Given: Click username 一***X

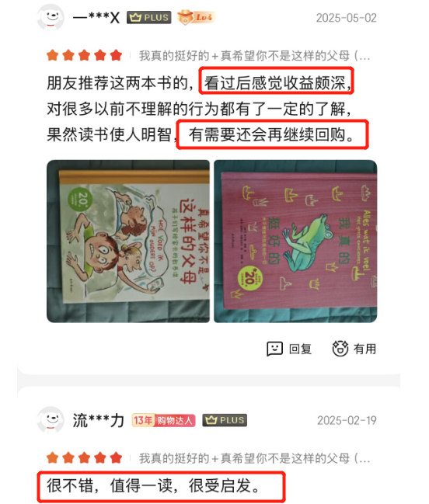Looking at the screenshot, I should [x=96, y=17].
